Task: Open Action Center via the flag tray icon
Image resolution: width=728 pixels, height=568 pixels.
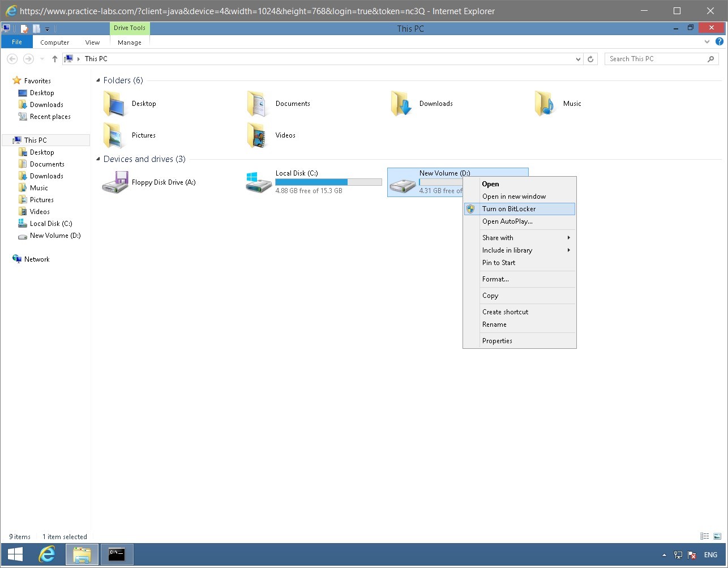Action: click(x=692, y=555)
